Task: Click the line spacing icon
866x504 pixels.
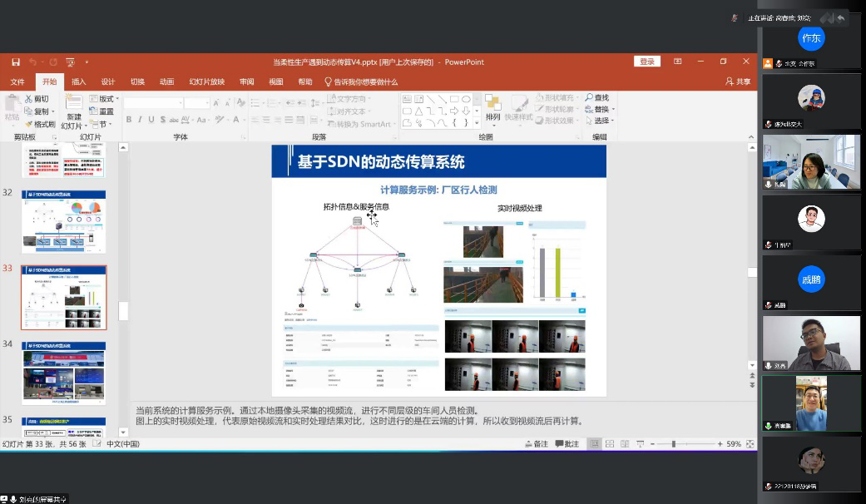Action: [314, 103]
